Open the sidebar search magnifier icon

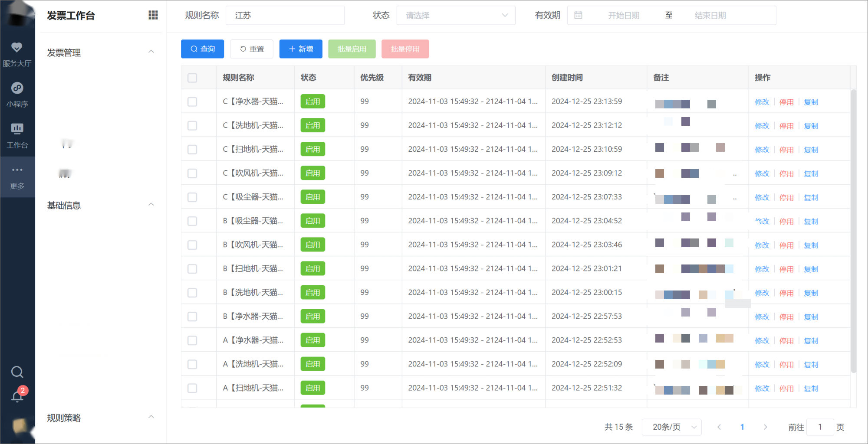(x=17, y=372)
